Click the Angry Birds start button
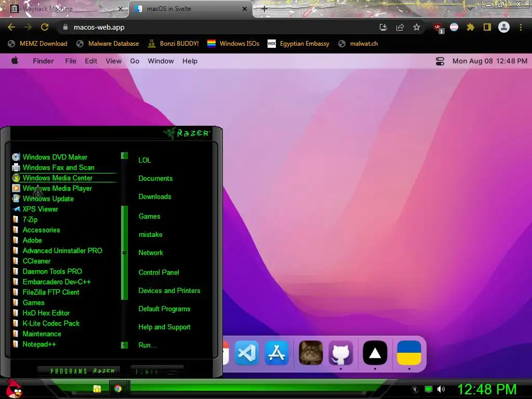 click(14, 389)
